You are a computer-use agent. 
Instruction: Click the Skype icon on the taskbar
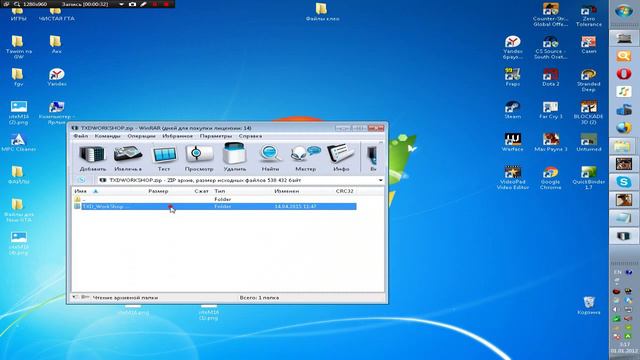click(624, 182)
